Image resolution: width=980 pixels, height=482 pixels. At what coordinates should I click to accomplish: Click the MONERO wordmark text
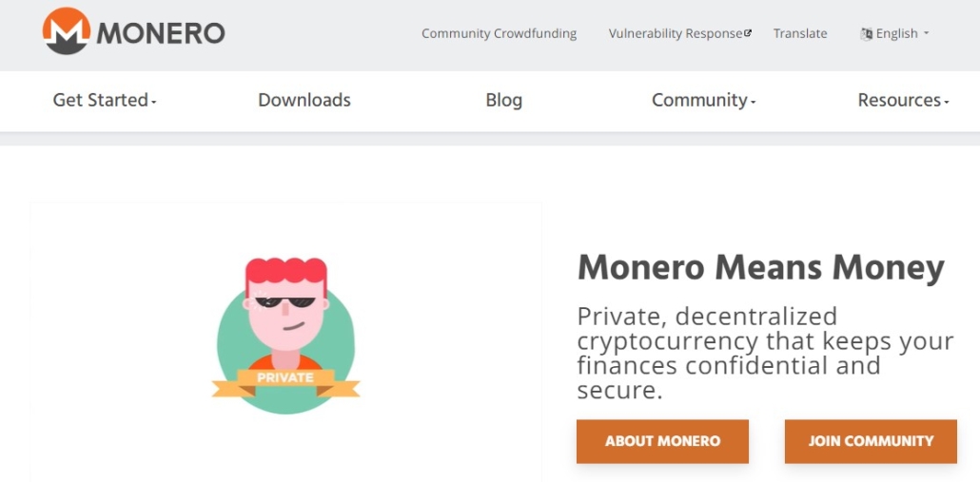pyautogui.click(x=161, y=34)
